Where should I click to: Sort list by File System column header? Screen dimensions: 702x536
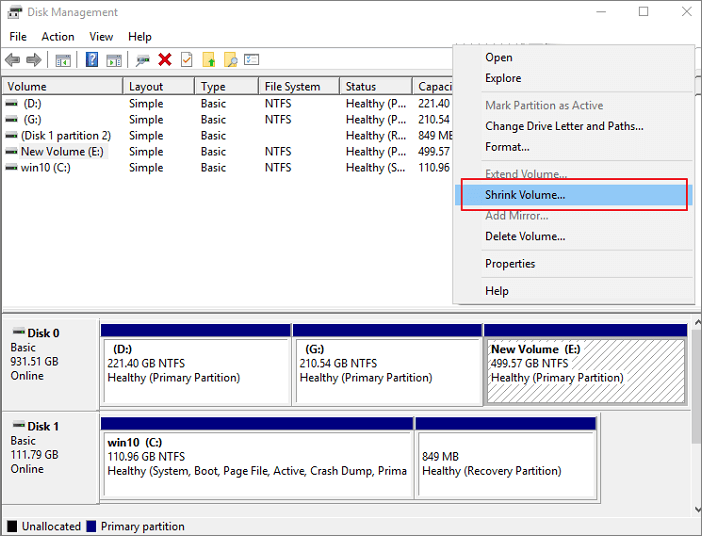(x=292, y=87)
